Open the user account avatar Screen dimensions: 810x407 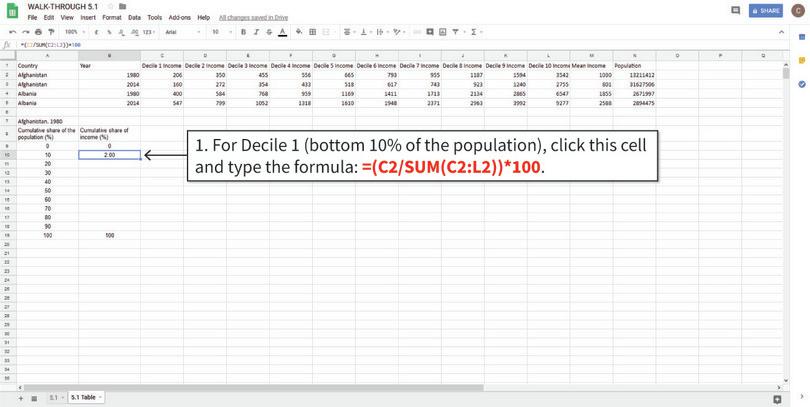point(799,10)
